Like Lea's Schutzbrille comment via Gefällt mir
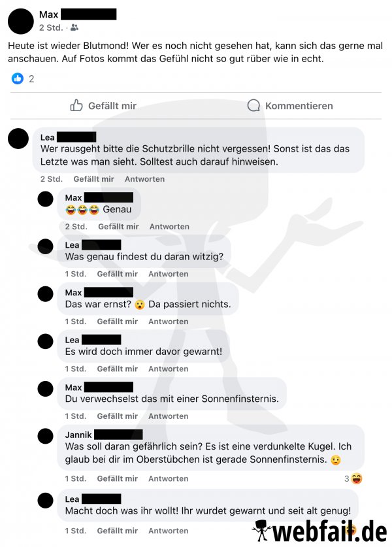The image size is (392, 547). point(93,179)
